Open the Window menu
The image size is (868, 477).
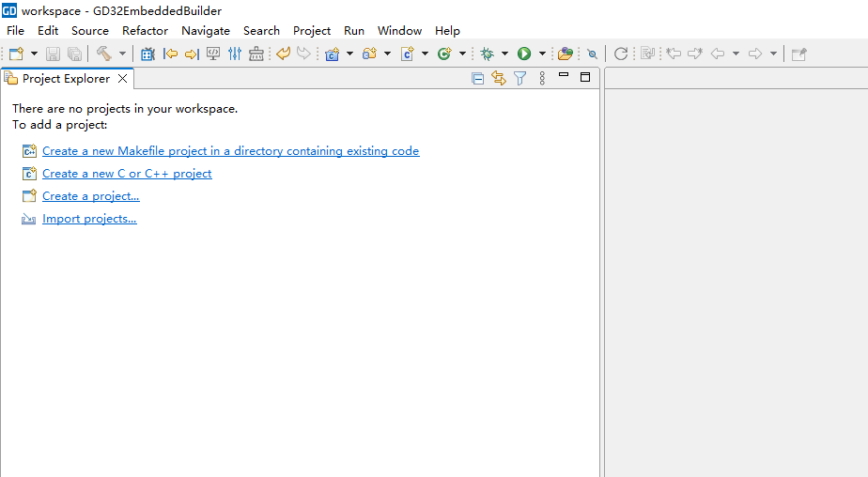tap(399, 30)
